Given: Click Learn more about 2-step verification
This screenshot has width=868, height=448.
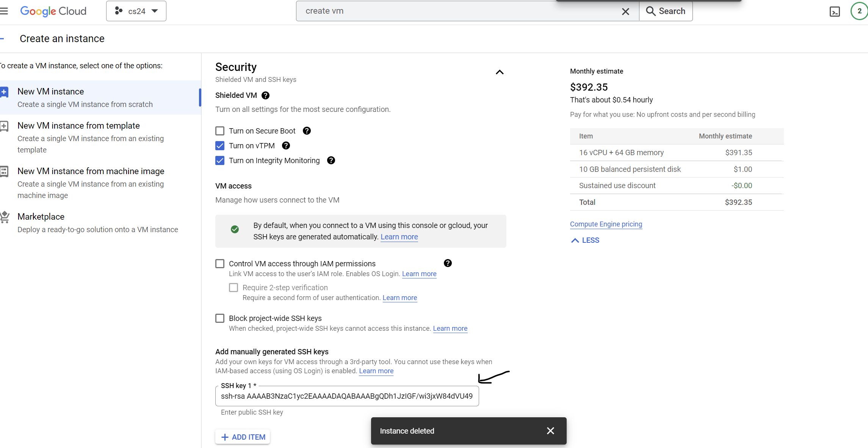Looking at the screenshot, I should [x=400, y=298].
